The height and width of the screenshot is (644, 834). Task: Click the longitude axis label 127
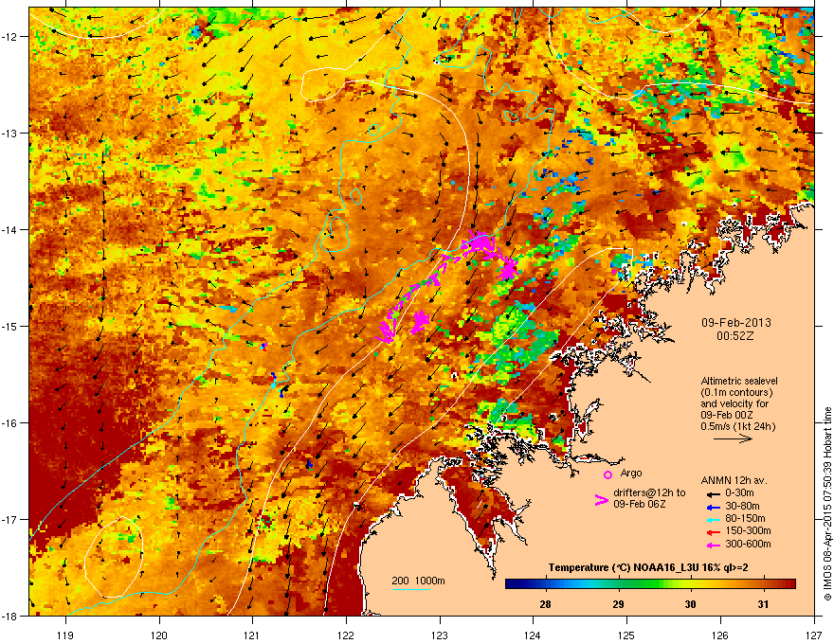tap(814, 635)
